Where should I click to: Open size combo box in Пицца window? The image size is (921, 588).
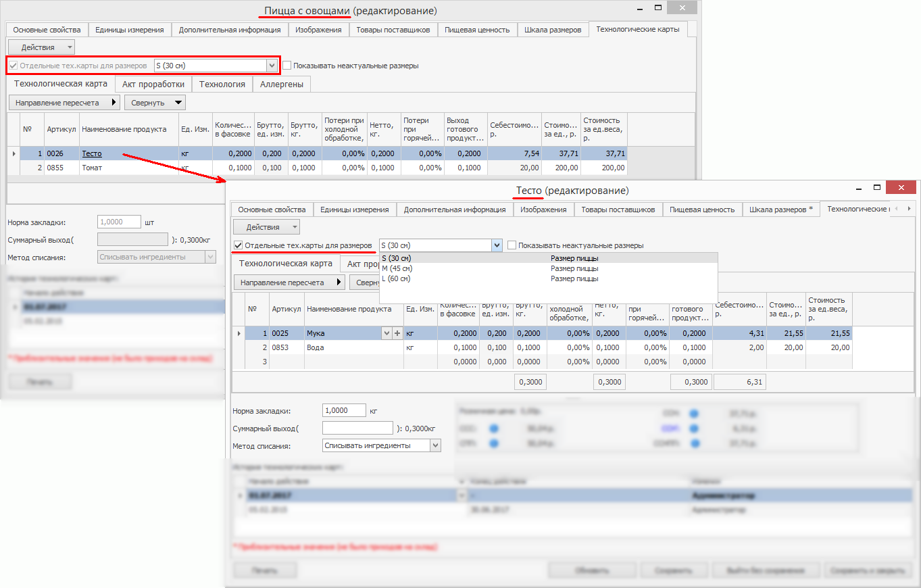click(x=216, y=66)
